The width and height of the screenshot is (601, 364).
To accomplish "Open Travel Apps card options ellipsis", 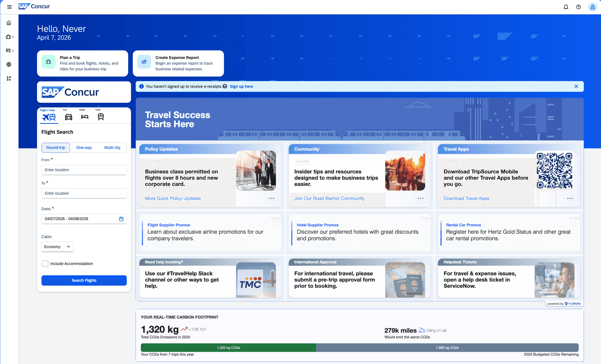I will point(570,198).
